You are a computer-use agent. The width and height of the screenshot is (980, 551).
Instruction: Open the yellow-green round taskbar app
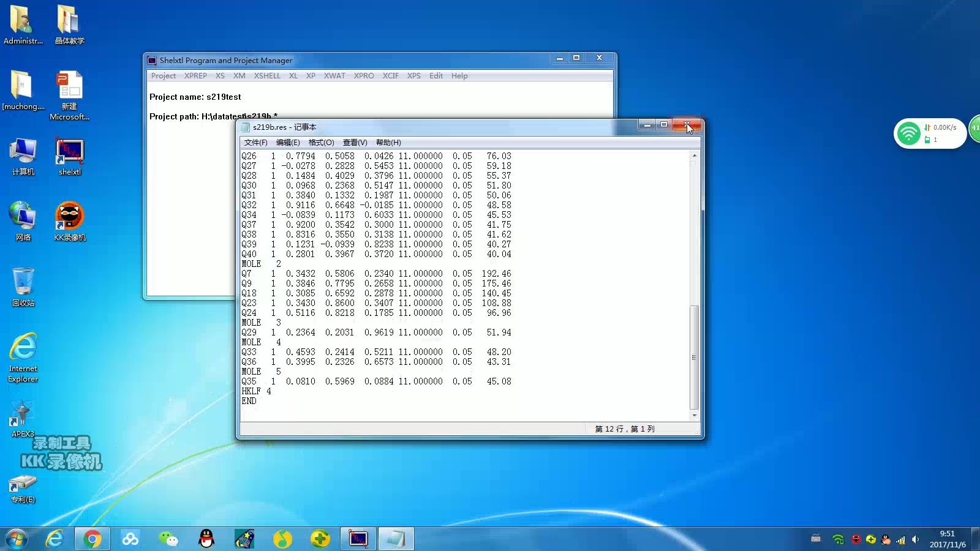(x=282, y=539)
